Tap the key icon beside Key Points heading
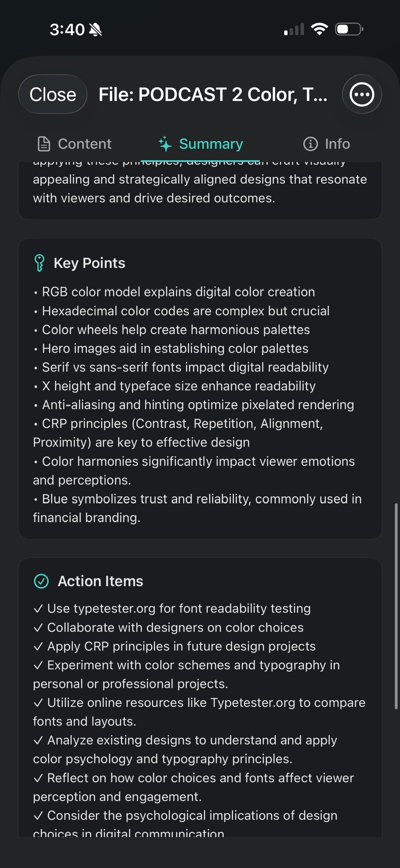This screenshot has width=400, height=868. click(40, 263)
